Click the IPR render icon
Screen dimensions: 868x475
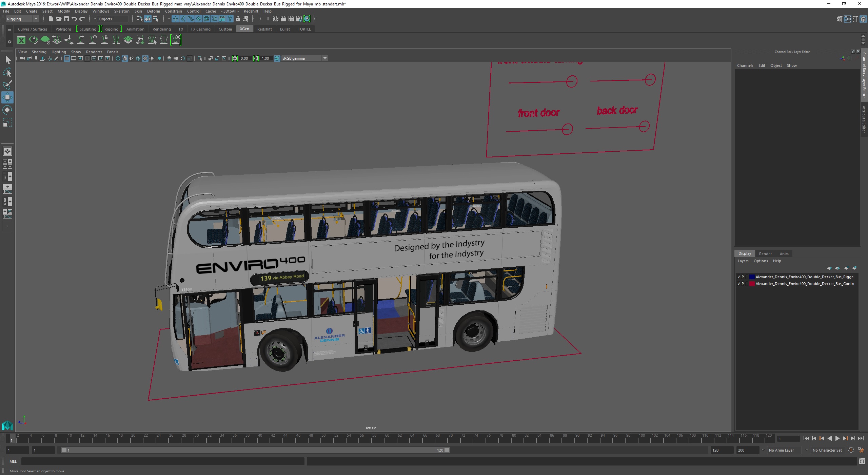(291, 19)
